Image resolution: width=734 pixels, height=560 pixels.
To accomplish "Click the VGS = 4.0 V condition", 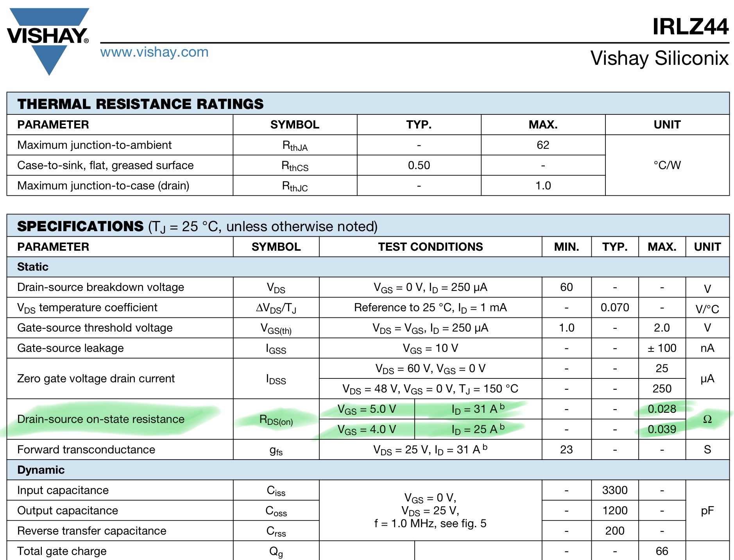I will tap(367, 430).
